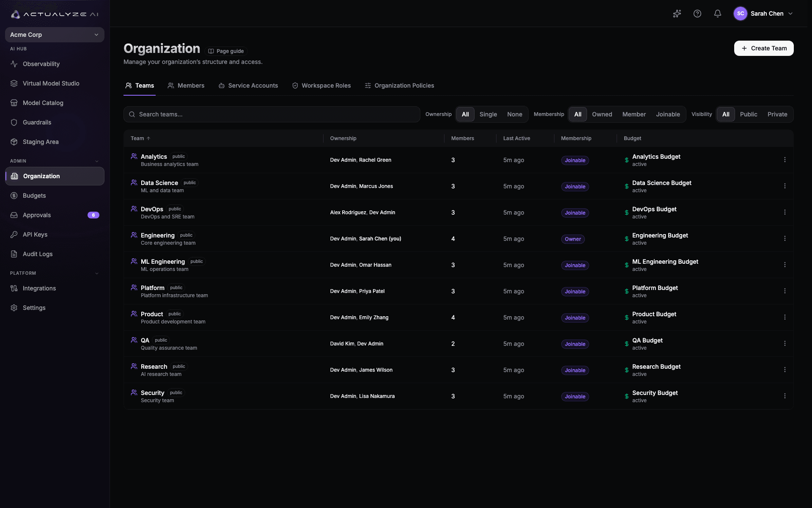Open row actions menu for ML Engineering team
This screenshot has height=508, width=812.
coord(785,265)
